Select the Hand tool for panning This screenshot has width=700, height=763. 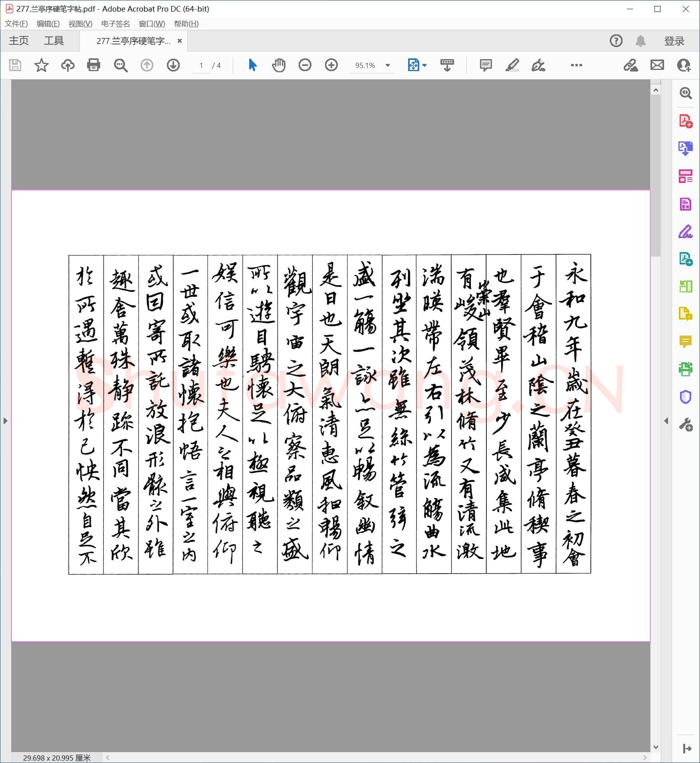point(278,65)
